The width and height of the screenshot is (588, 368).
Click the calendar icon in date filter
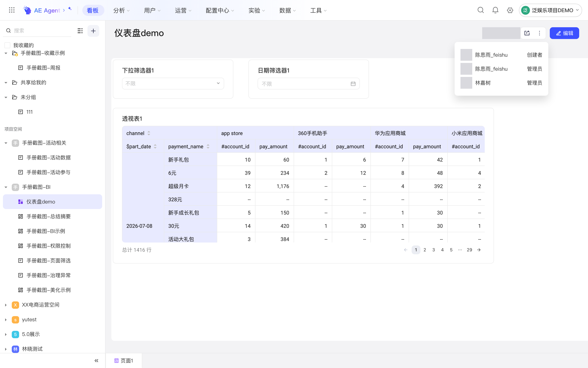point(353,84)
